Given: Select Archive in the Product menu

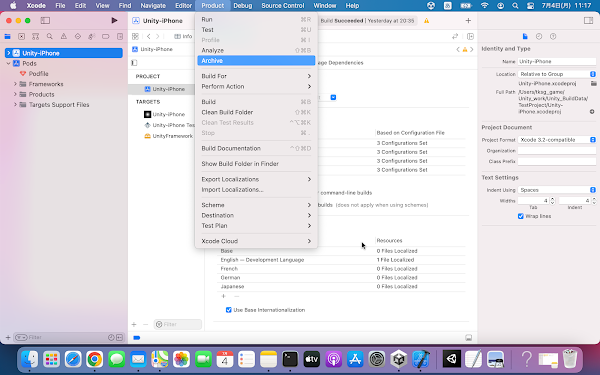Looking at the screenshot, I should [x=256, y=60].
